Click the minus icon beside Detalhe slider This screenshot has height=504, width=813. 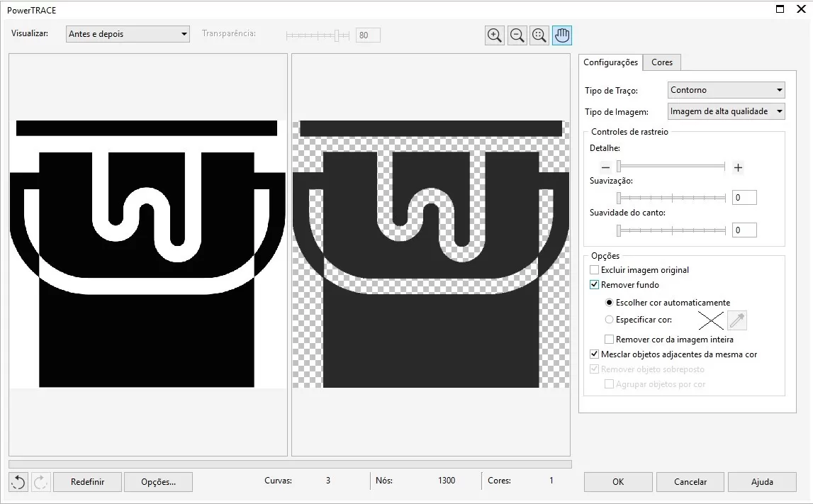pyautogui.click(x=605, y=168)
